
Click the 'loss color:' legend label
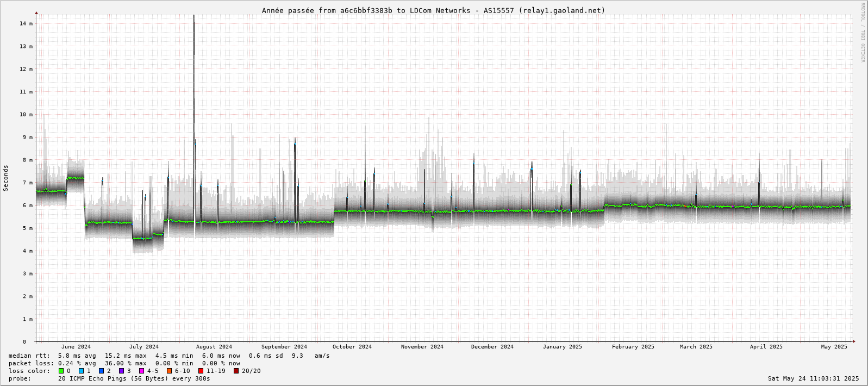[30, 371]
